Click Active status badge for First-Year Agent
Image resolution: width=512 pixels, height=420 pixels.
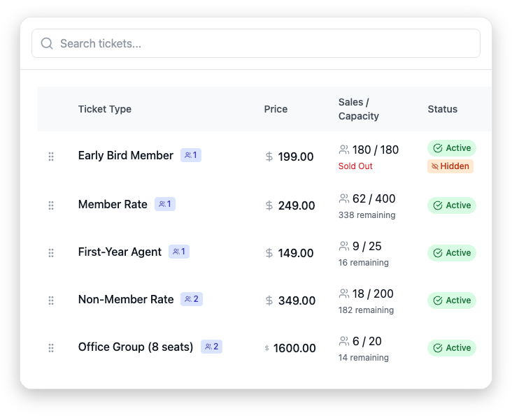click(452, 253)
